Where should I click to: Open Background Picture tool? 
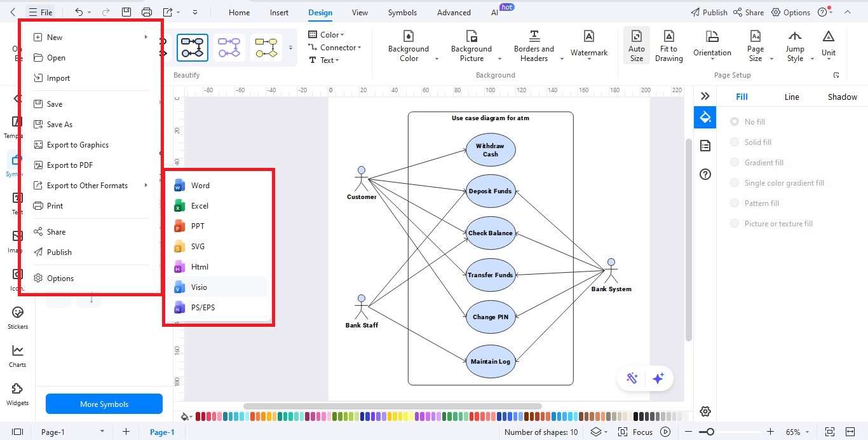pyautogui.click(x=471, y=46)
